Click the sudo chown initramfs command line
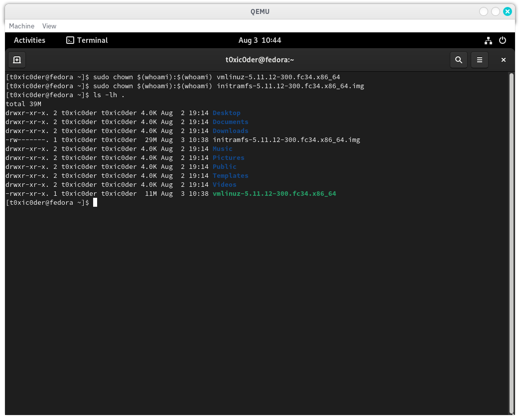520x420 pixels. point(229,86)
